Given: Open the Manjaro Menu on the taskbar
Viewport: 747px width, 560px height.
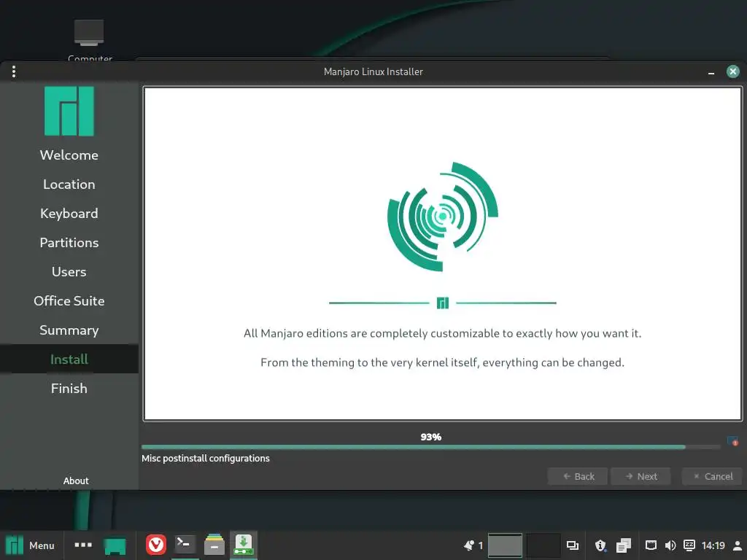Looking at the screenshot, I should (x=30, y=545).
